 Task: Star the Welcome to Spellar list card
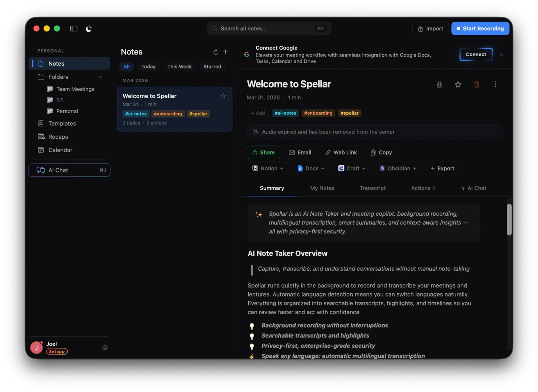pos(223,96)
